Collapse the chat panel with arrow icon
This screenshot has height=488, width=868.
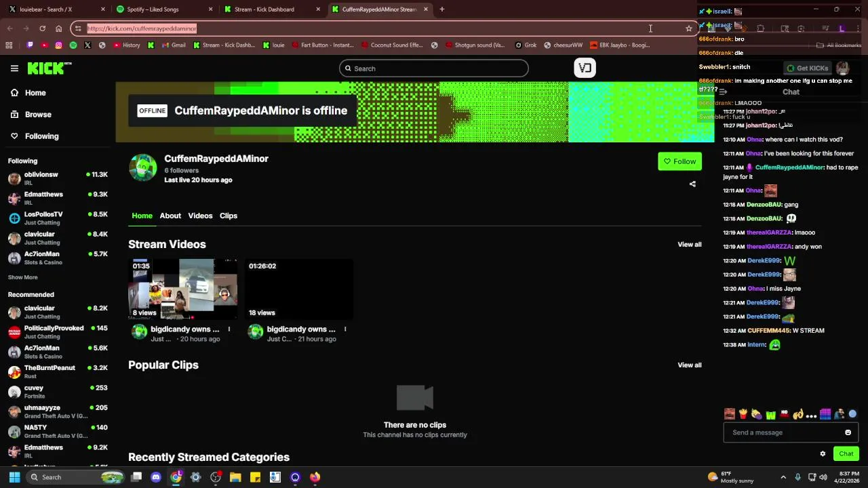tap(723, 91)
